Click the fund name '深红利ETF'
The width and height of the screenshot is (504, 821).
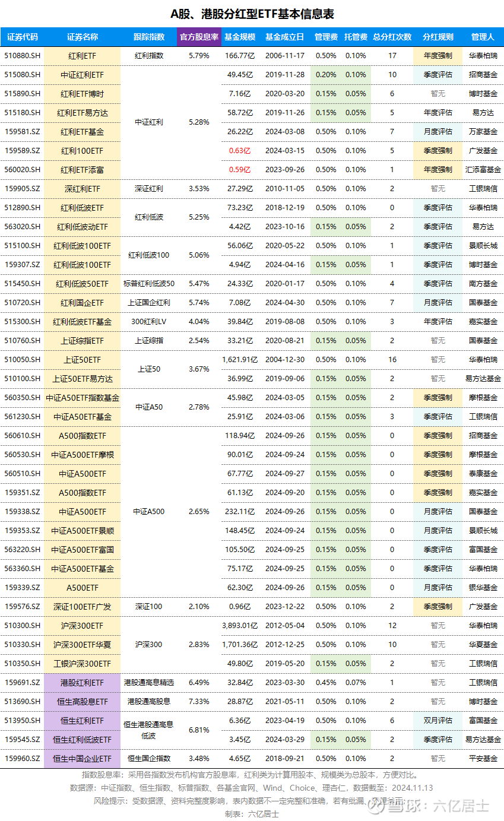[82, 189]
